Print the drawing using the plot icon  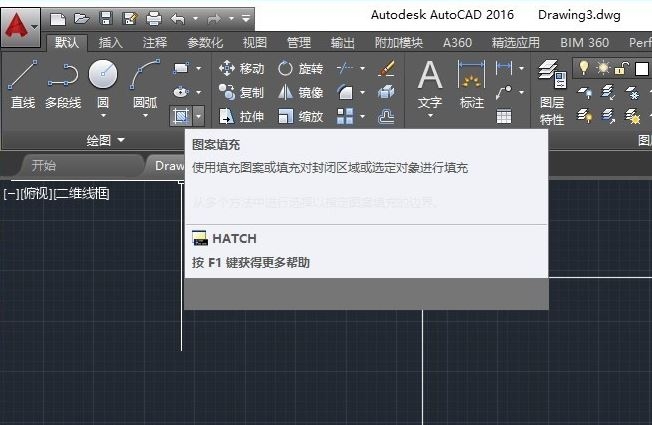(x=154, y=18)
